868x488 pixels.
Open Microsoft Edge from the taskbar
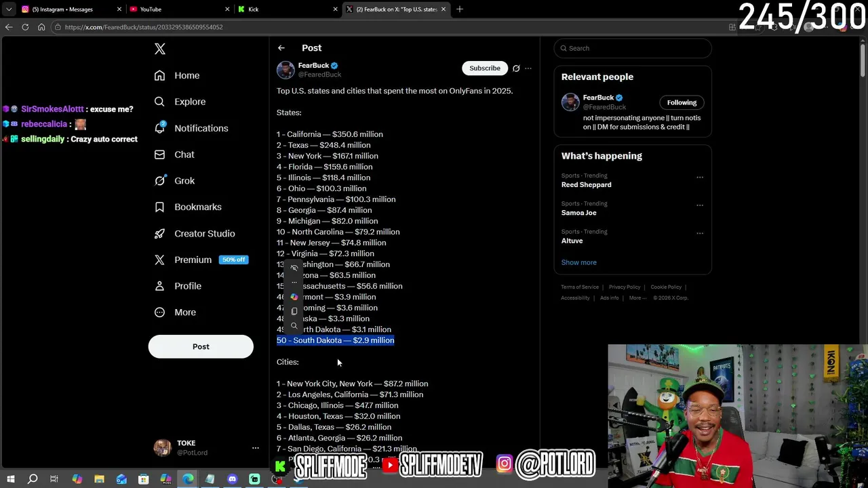point(188,479)
